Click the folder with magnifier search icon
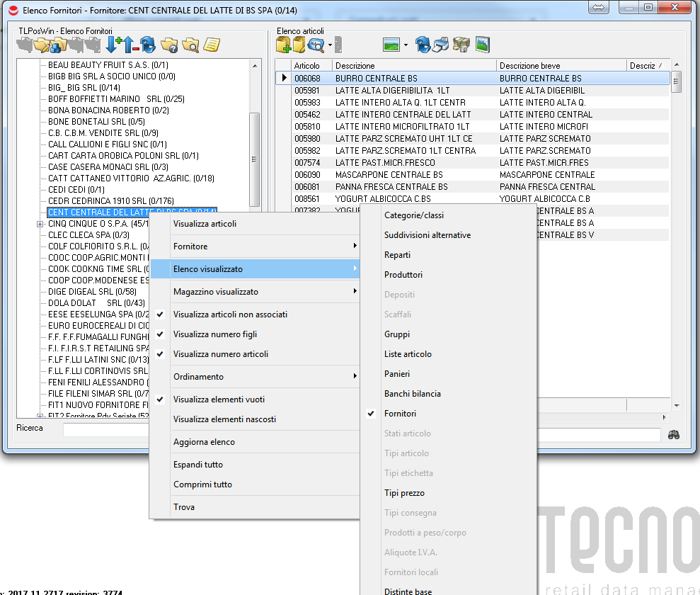700x595 pixels. pyautogui.click(x=190, y=46)
